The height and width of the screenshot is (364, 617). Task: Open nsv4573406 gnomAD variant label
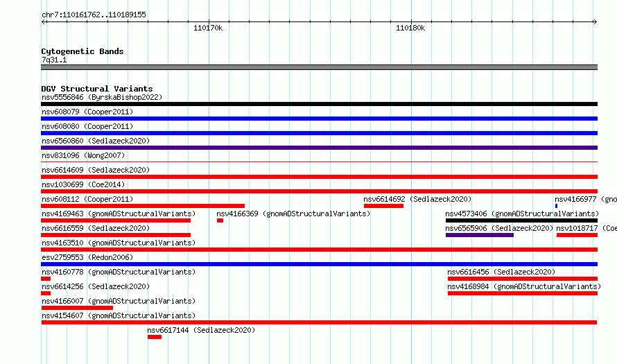point(522,214)
